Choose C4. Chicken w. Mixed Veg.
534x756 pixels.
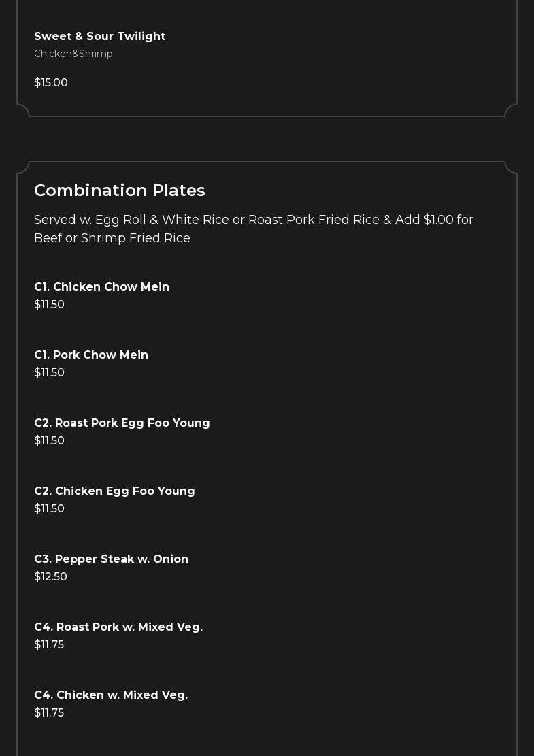click(111, 695)
